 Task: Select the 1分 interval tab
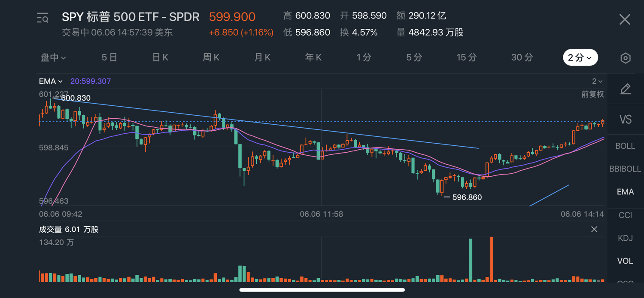point(364,58)
